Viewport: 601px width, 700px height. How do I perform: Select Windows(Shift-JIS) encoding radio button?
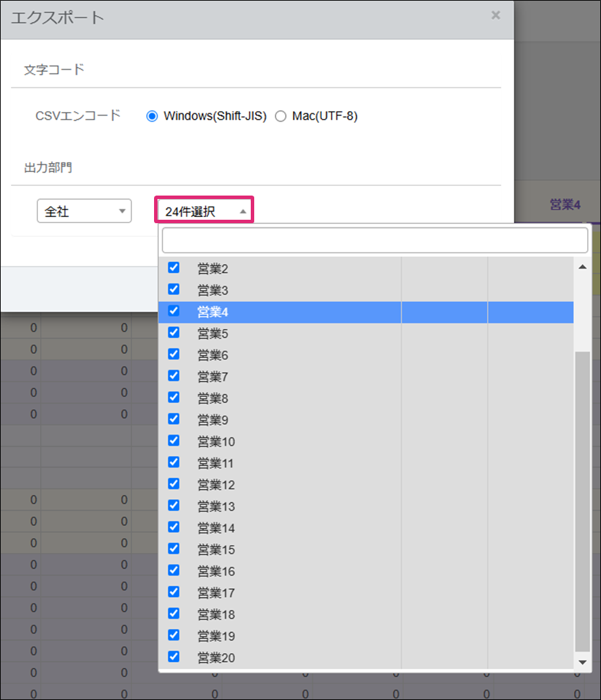point(153,116)
